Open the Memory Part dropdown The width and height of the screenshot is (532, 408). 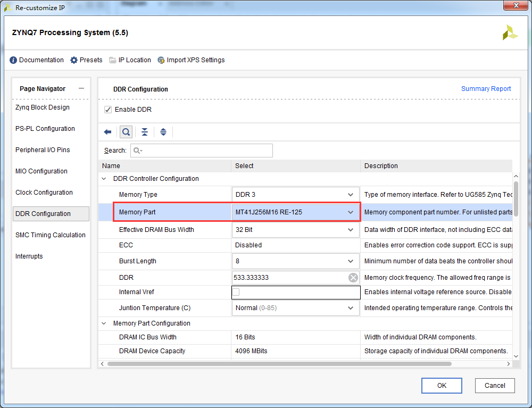point(295,212)
